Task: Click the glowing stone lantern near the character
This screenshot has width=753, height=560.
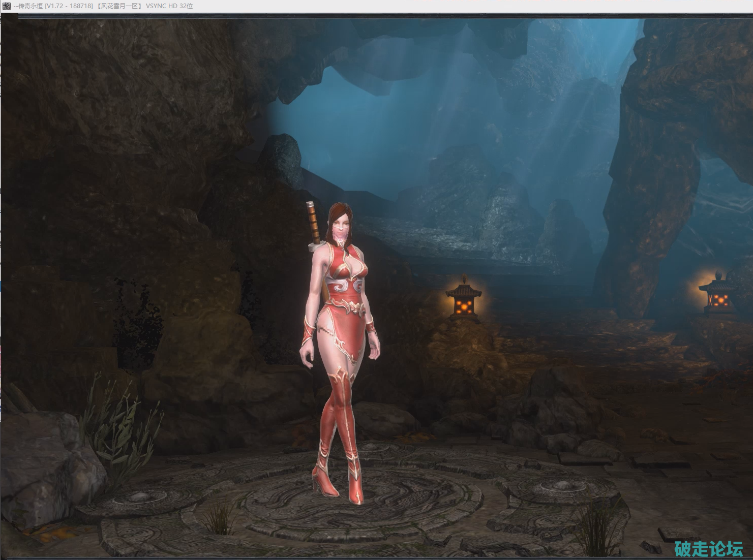Action: click(x=463, y=301)
